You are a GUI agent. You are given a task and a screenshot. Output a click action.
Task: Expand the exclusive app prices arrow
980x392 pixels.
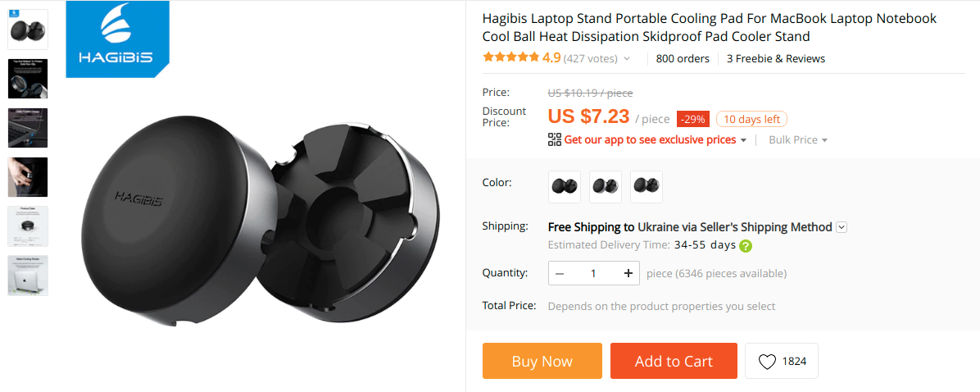[743, 140]
